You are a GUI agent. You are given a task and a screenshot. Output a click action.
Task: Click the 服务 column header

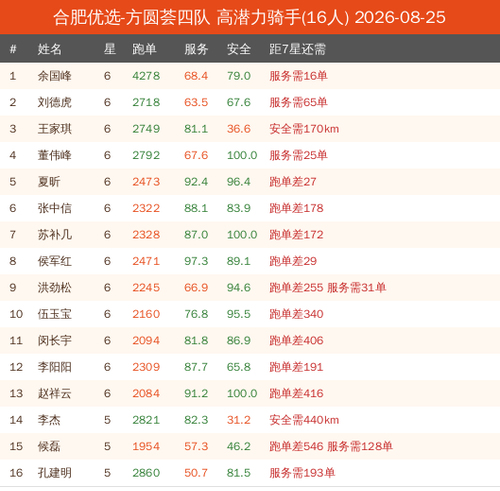point(196,49)
